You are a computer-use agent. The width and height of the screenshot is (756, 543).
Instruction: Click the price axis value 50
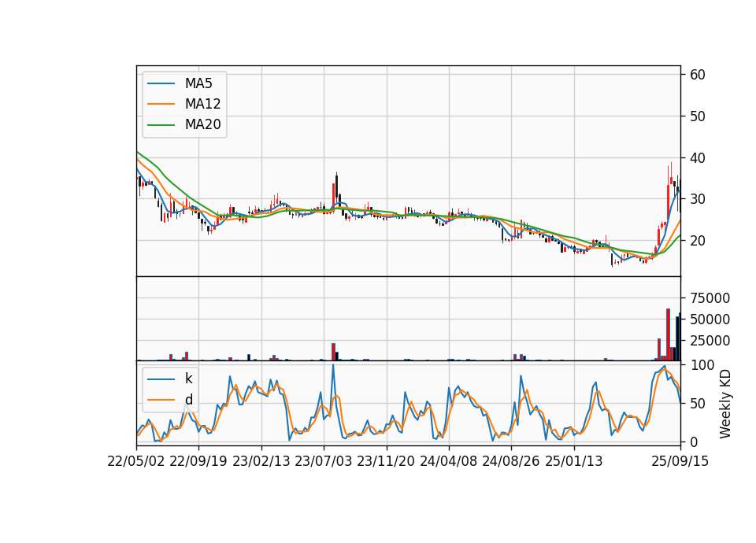point(698,116)
